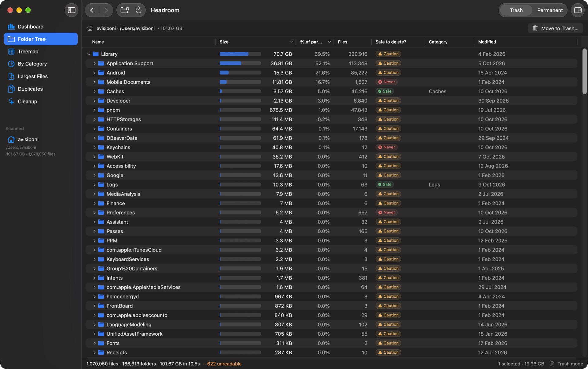Viewport: 588px width, 369px height.
Task: Expand the Caches folder
Action: coord(94,92)
